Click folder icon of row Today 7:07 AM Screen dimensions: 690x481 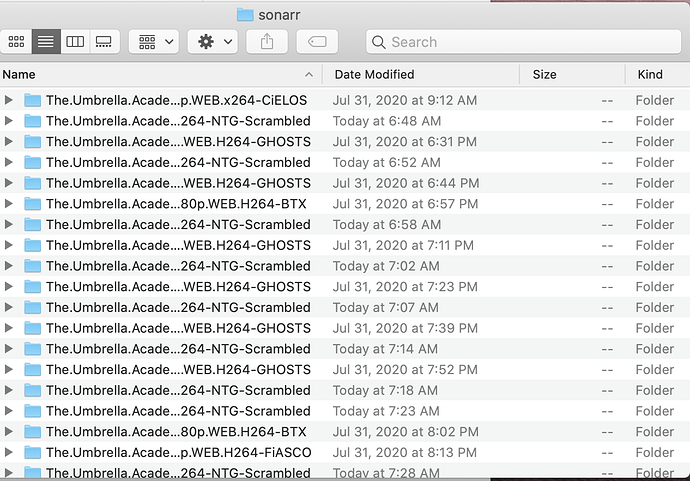[33, 307]
